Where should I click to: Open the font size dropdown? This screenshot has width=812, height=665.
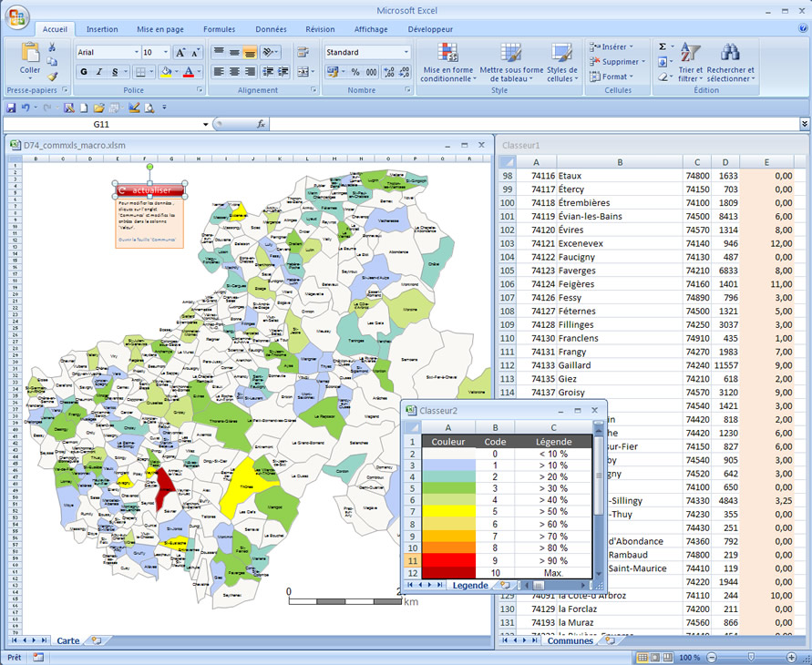[x=166, y=52]
